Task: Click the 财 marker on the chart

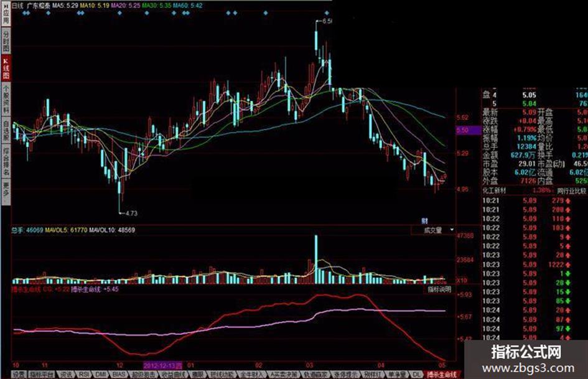Action: (x=424, y=221)
